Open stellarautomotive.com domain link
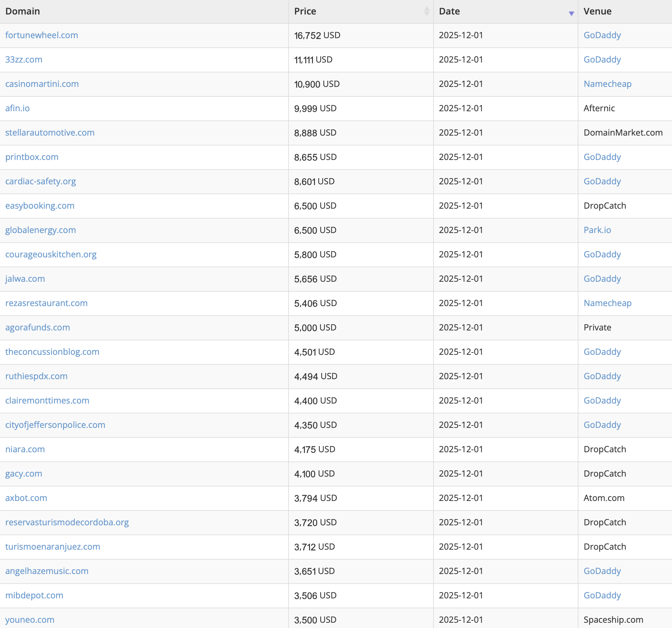 click(50, 132)
